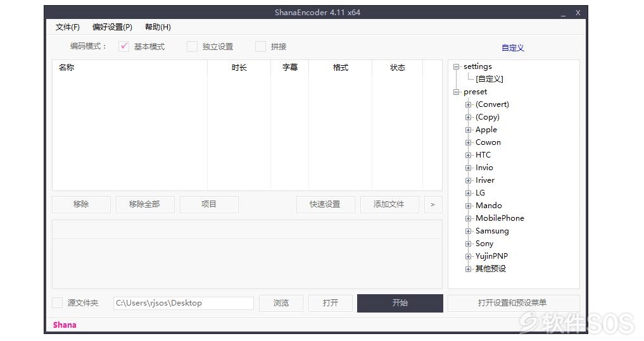Expand the Apple preset node
Image resolution: width=644 pixels, height=341 pixels.
[x=468, y=130]
